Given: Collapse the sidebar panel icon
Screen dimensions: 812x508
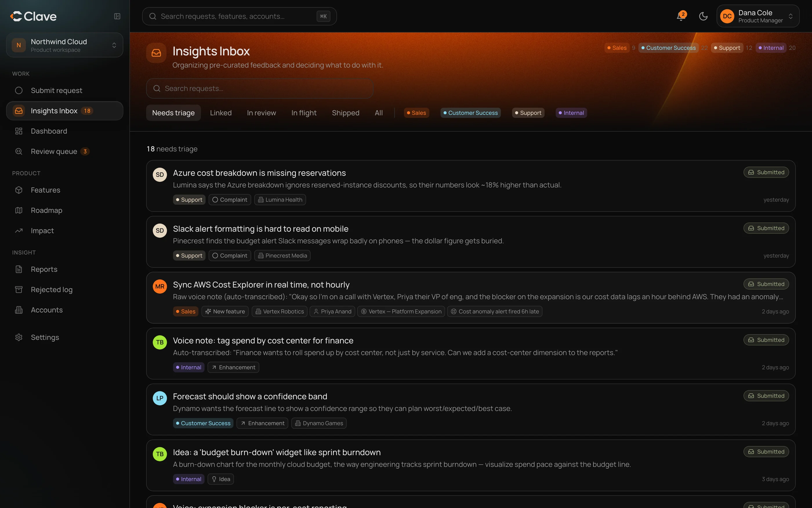Looking at the screenshot, I should click(117, 16).
